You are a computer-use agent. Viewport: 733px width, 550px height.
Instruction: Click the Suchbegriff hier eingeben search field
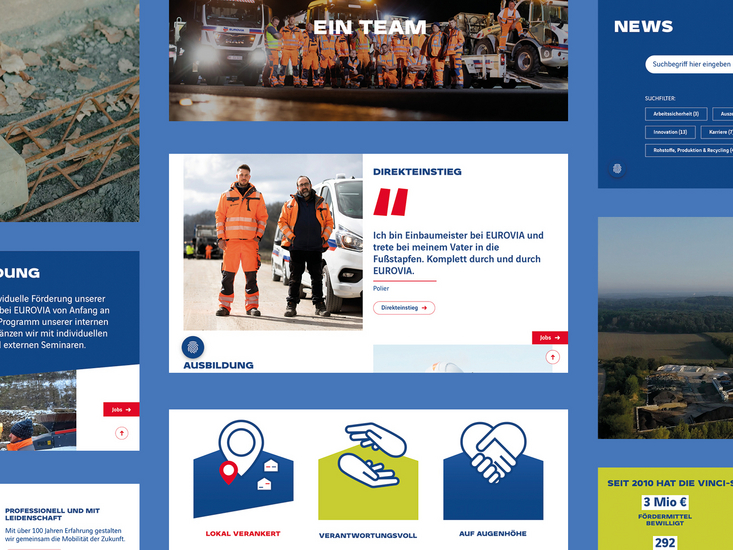(x=690, y=64)
